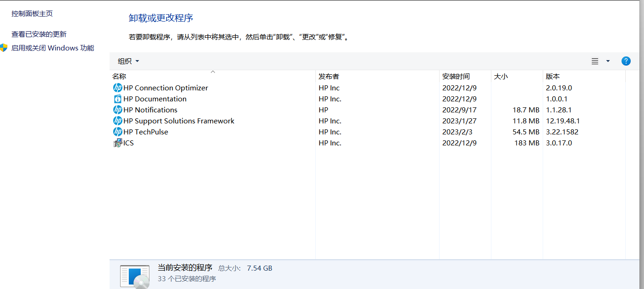Select the HP TechPulse row name
The width and height of the screenshot is (644, 289).
[x=146, y=132]
